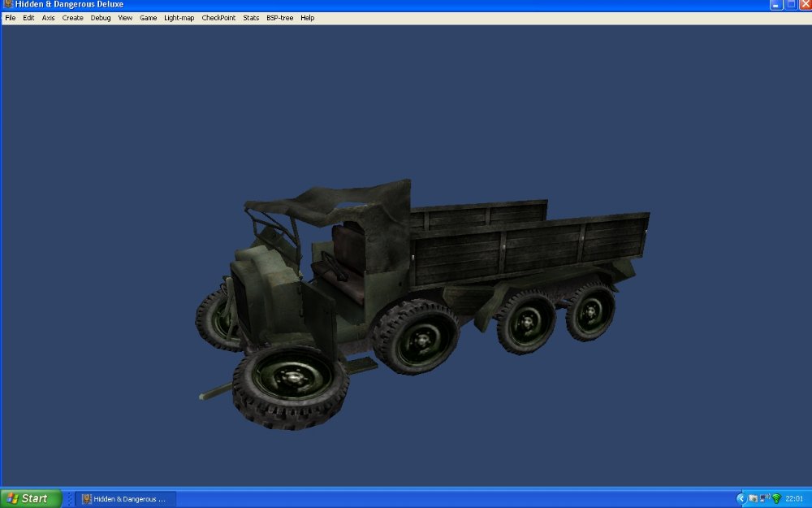Open the View menu
Image resolution: width=812 pixels, height=508 pixels.
pos(125,18)
